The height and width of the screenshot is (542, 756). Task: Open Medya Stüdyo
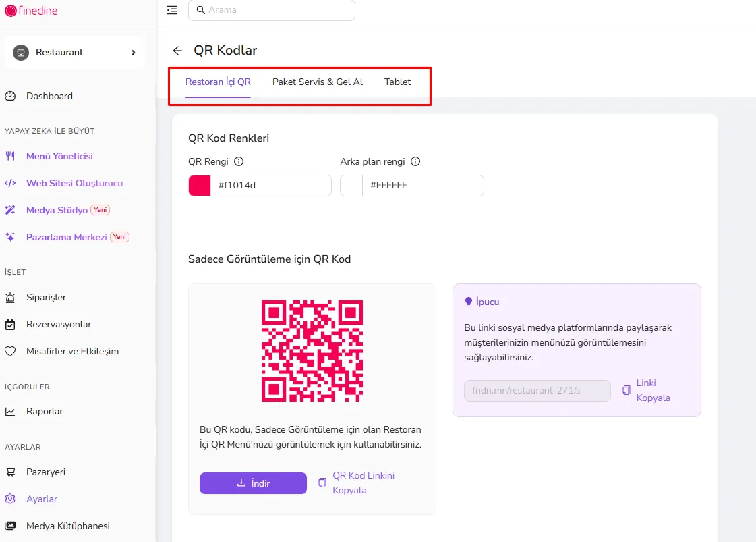coord(57,210)
